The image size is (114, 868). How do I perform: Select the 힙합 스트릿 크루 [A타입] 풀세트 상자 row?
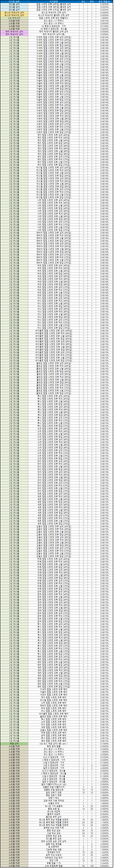pos(57,4)
